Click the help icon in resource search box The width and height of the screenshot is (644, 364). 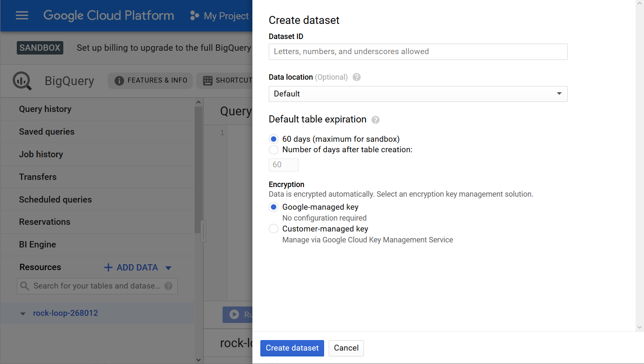(x=169, y=286)
